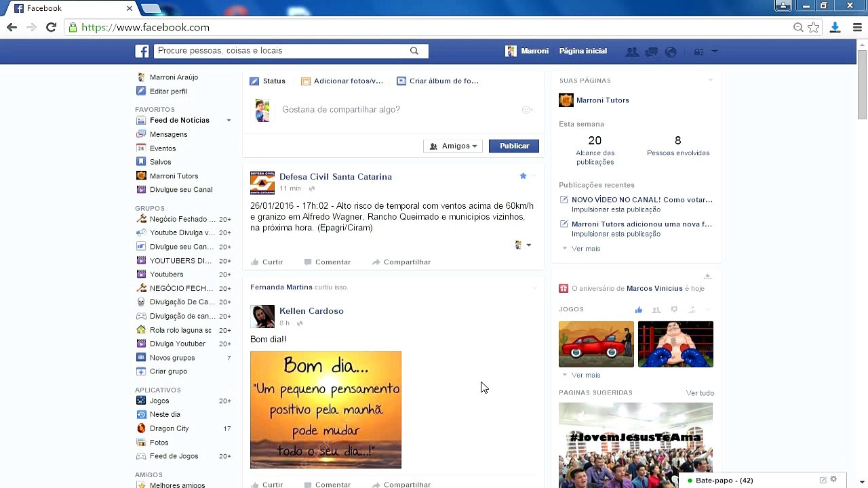Image resolution: width=868 pixels, height=488 pixels.
Task: Click blue star on Defesa Civil post
Action: point(523,176)
